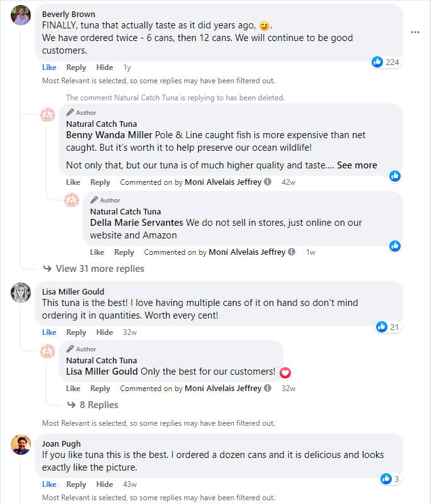Click Joan Pugh's profile picture
The width and height of the screenshot is (431, 504).
pyautogui.click(x=21, y=445)
